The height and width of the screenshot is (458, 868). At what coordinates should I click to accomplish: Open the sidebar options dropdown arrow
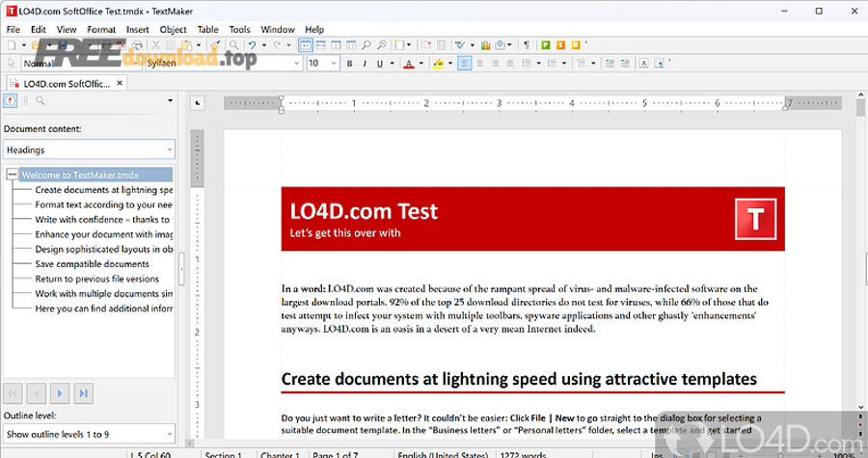170,100
